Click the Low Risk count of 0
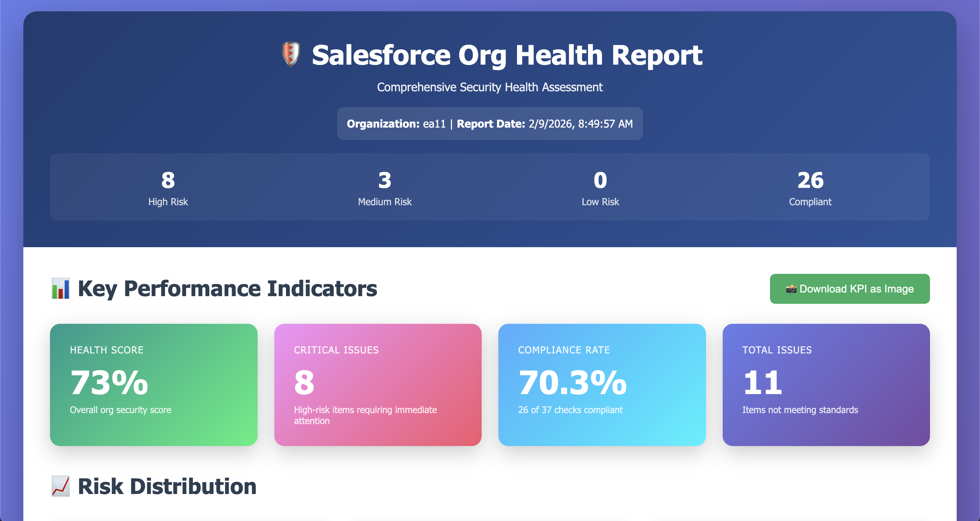Image resolution: width=980 pixels, height=521 pixels. [x=600, y=180]
